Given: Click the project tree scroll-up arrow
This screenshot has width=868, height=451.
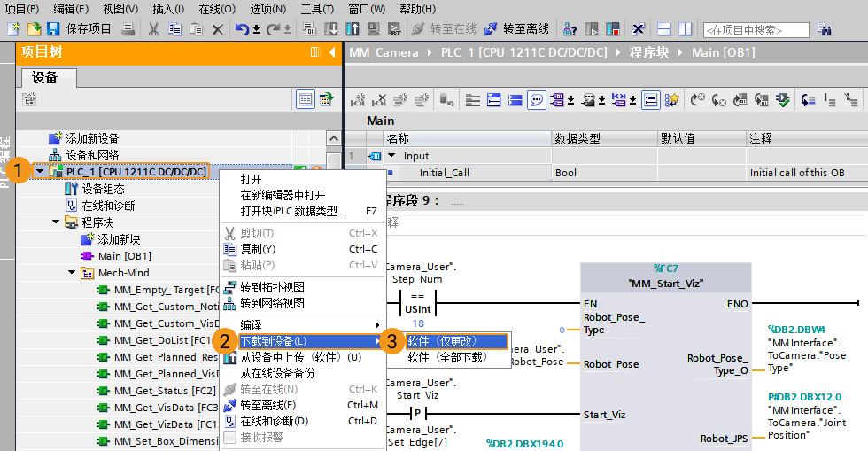Looking at the screenshot, I should point(334,138).
